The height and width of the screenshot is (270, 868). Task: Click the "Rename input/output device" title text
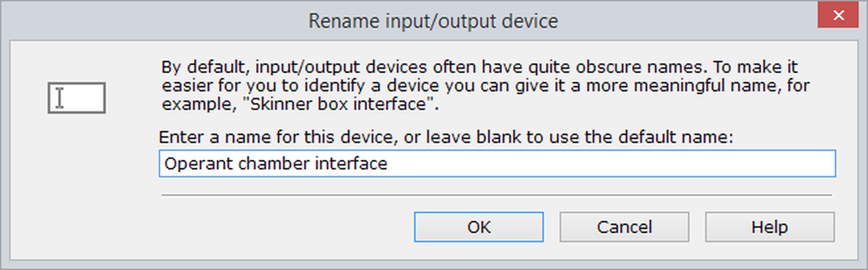(433, 21)
